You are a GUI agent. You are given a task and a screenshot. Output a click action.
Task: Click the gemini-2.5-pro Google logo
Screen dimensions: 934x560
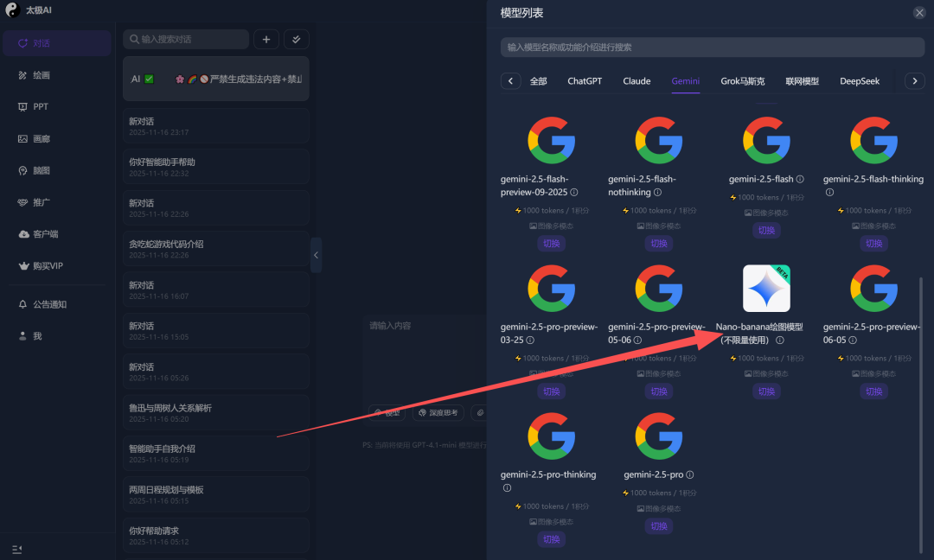[x=659, y=436]
